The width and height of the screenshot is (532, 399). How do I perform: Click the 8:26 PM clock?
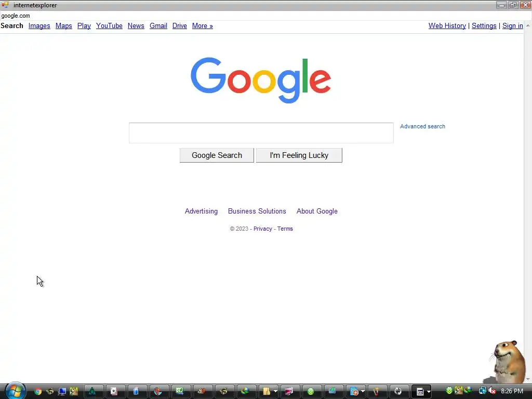tap(512, 391)
